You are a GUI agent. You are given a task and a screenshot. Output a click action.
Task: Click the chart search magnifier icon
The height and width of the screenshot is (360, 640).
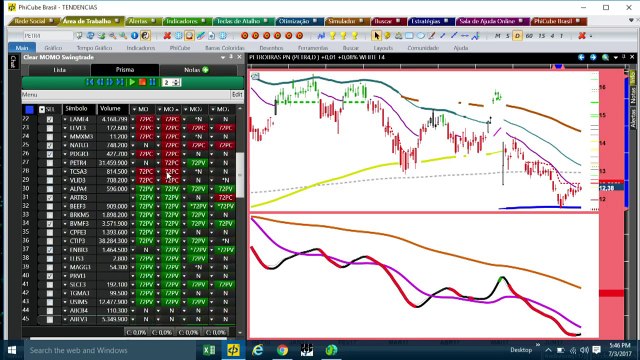(605, 58)
